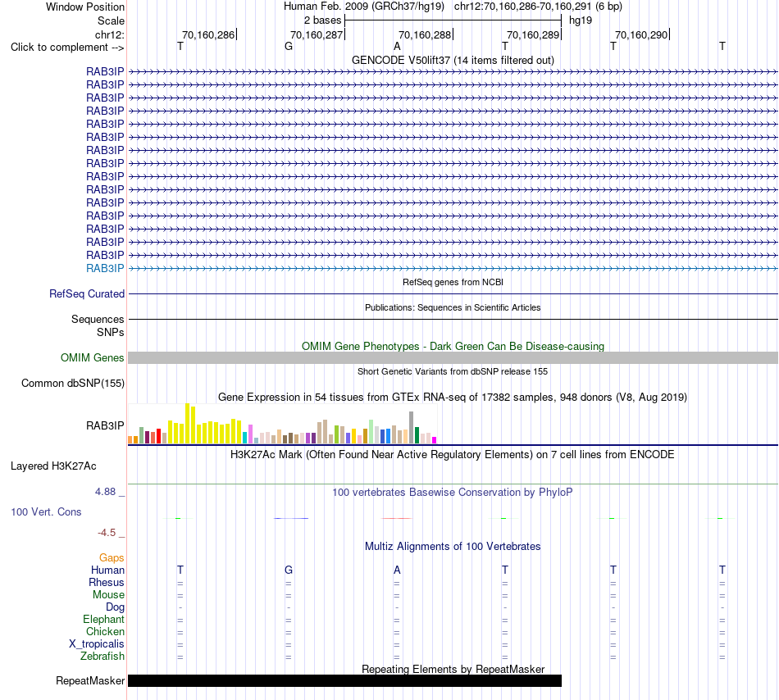Click the RepeatMasker track label

(x=90, y=680)
